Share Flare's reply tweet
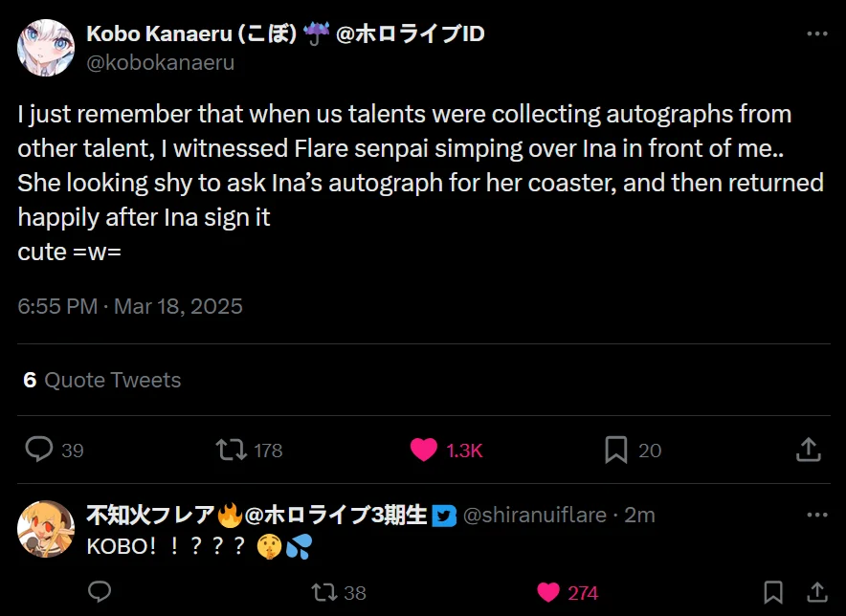846x616 pixels. pos(816,592)
